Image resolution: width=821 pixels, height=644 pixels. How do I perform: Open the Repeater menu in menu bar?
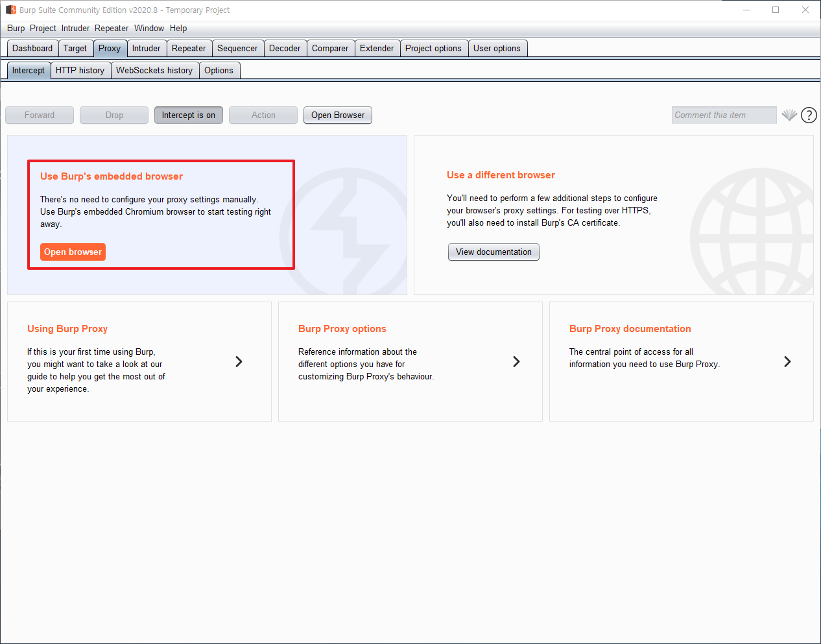112,28
